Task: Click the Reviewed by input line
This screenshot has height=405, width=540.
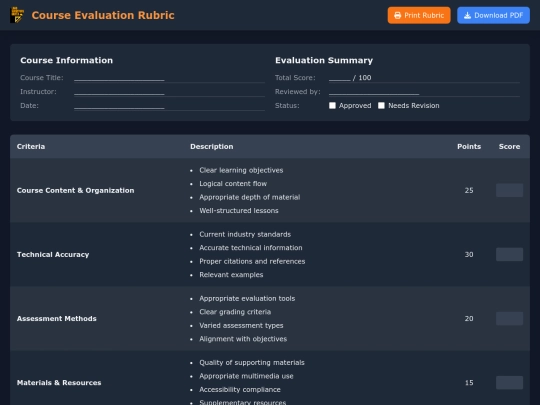Action: click(x=424, y=92)
